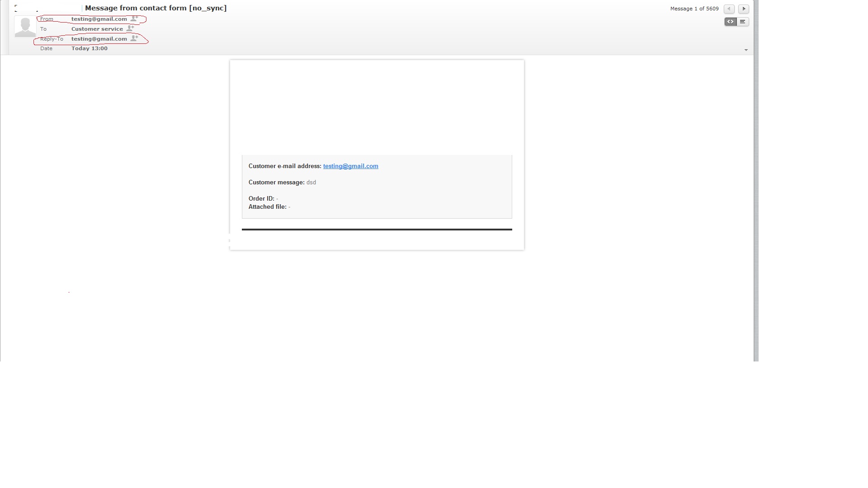
Task: Open testing@gmail.com link in message body
Action: coord(350,166)
